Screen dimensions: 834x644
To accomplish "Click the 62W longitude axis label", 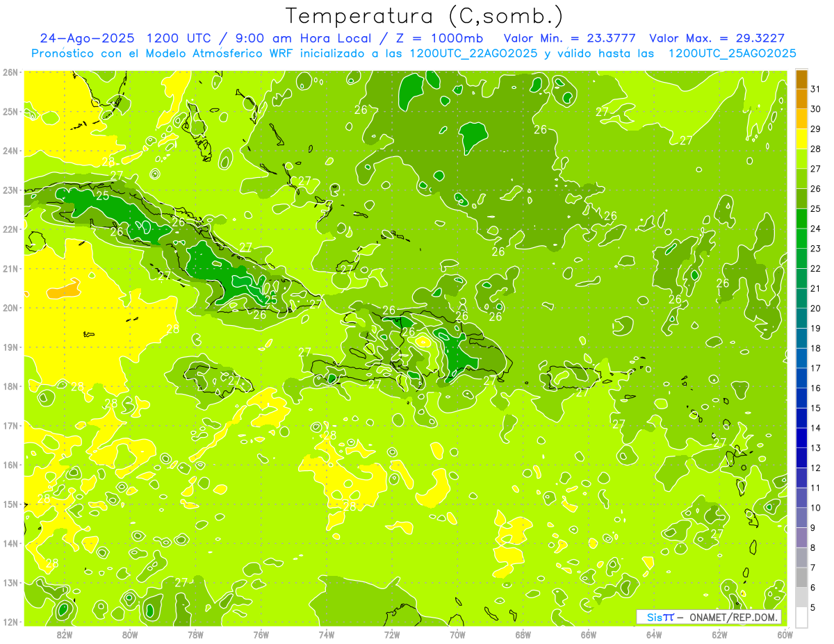I will [x=719, y=635].
